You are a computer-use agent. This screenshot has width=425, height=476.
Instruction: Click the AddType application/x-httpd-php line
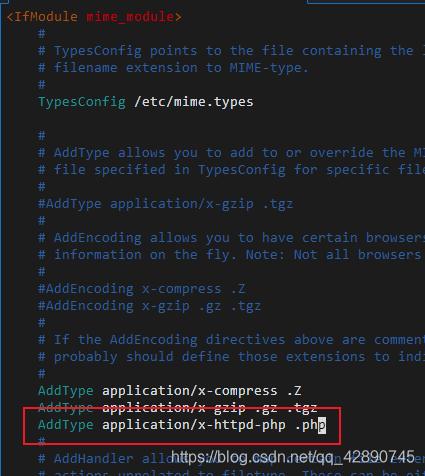[182, 425]
